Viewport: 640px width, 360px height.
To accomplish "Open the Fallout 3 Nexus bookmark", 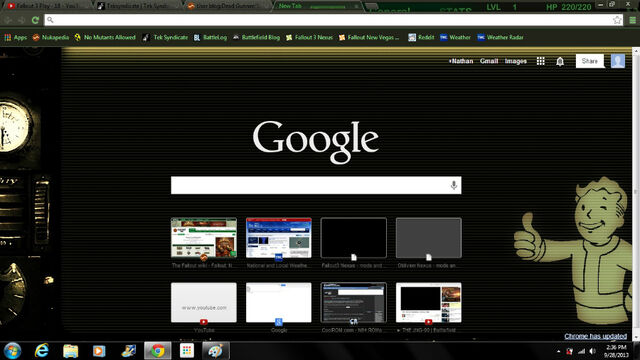I will [309, 38].
